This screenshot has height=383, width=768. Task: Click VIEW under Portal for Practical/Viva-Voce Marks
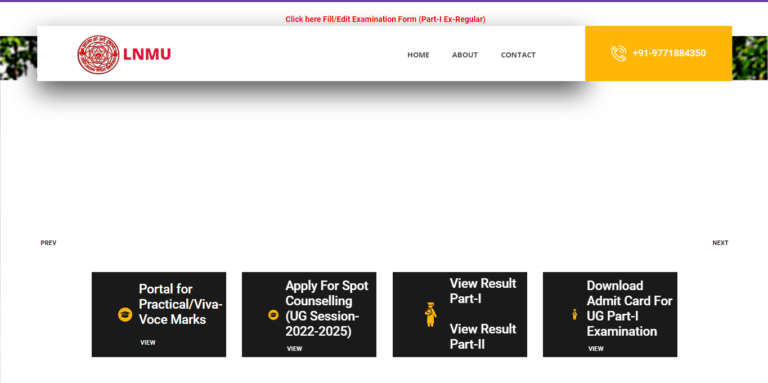(147, 343)
